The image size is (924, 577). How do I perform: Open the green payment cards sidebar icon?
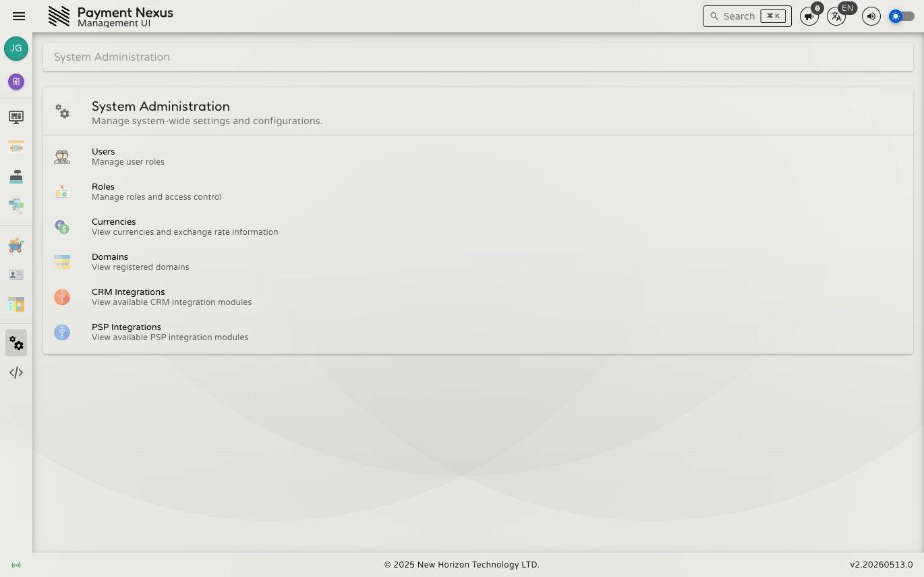pyautogui.click(x=16, y=205)
